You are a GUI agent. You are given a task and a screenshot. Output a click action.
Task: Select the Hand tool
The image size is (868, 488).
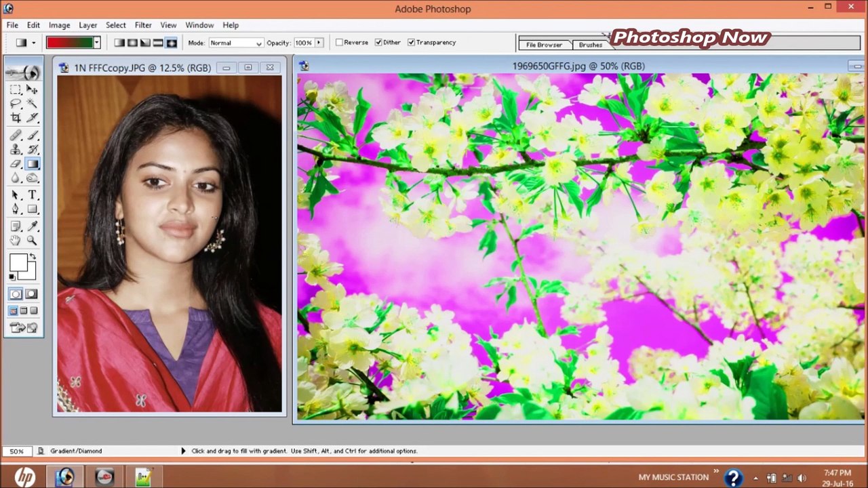pyautogui.click(x=16, y=241)
